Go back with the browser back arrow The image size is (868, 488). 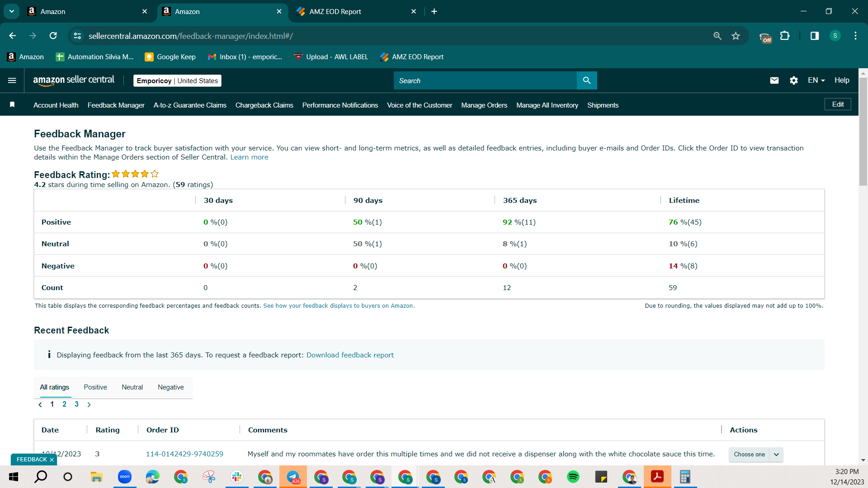[13, 36]
